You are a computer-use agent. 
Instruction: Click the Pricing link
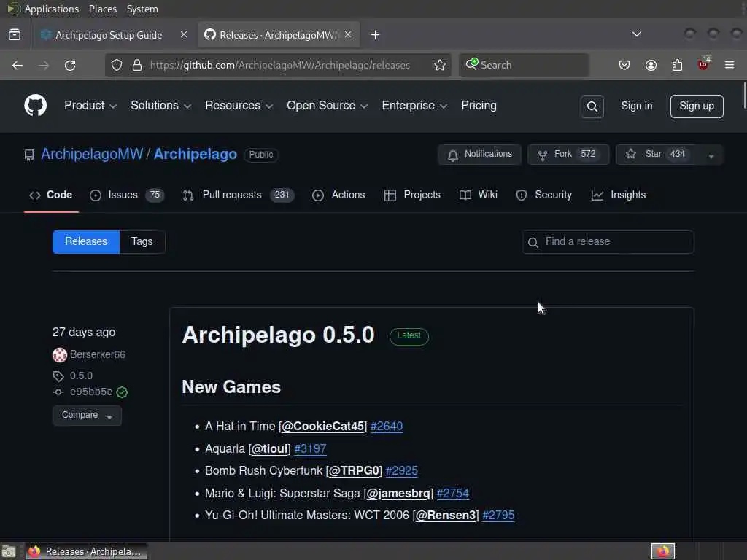[x=479, y=106]
